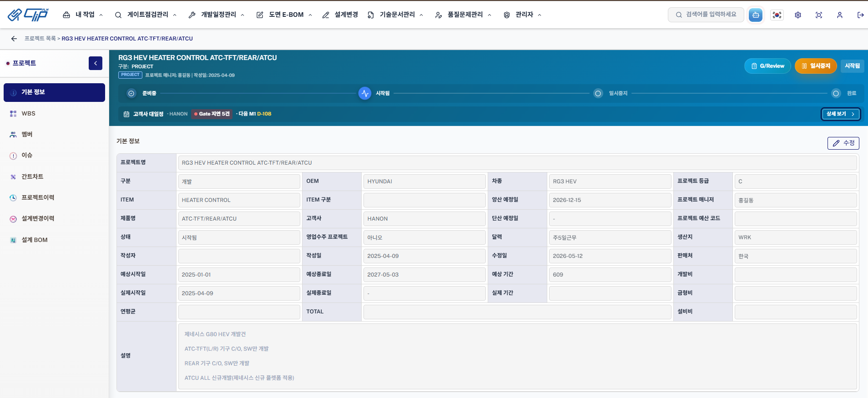Screen dimensions: 868x398
Task: Click the 개발일정관리 wrench icon
Action: (192, 15)
